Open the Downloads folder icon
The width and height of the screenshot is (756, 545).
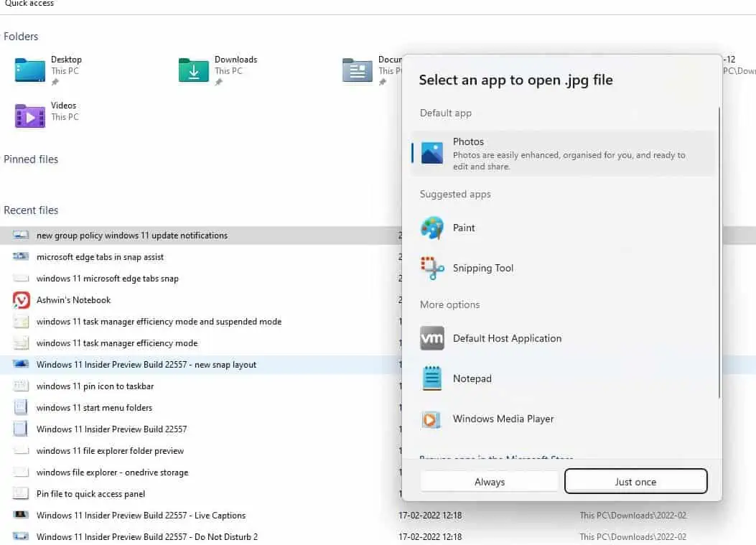point(194,70)
